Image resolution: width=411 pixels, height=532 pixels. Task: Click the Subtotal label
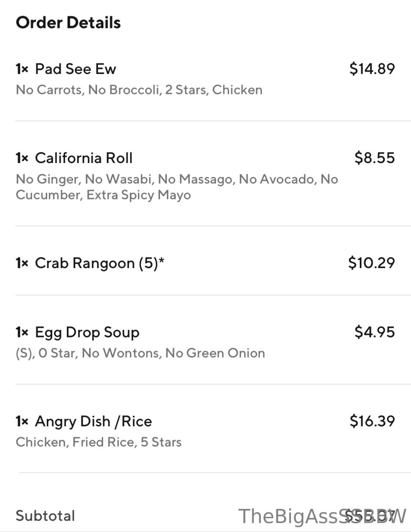(45, 516)
